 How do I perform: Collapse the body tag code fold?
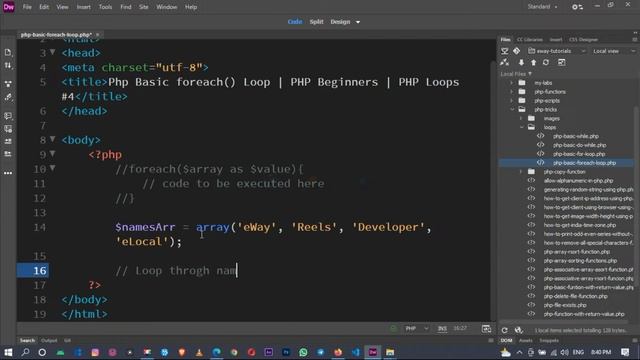[52, 139]
